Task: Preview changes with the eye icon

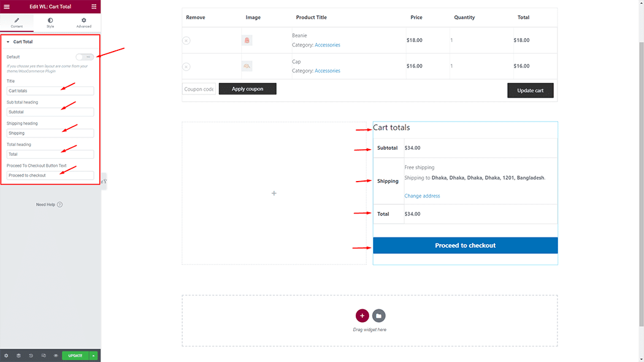Action: click(x=55, y=355)
